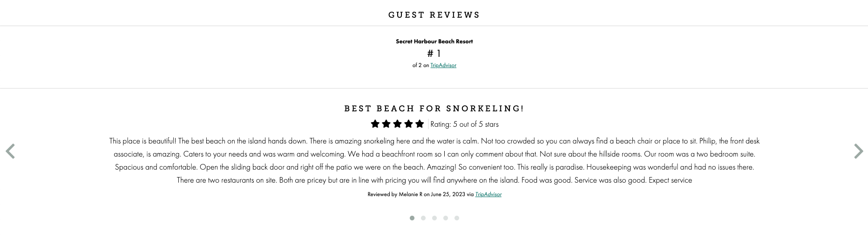This screenshot has height=239, width=868.
Task: Click the next review right arrow
Action: coord(858,151)
